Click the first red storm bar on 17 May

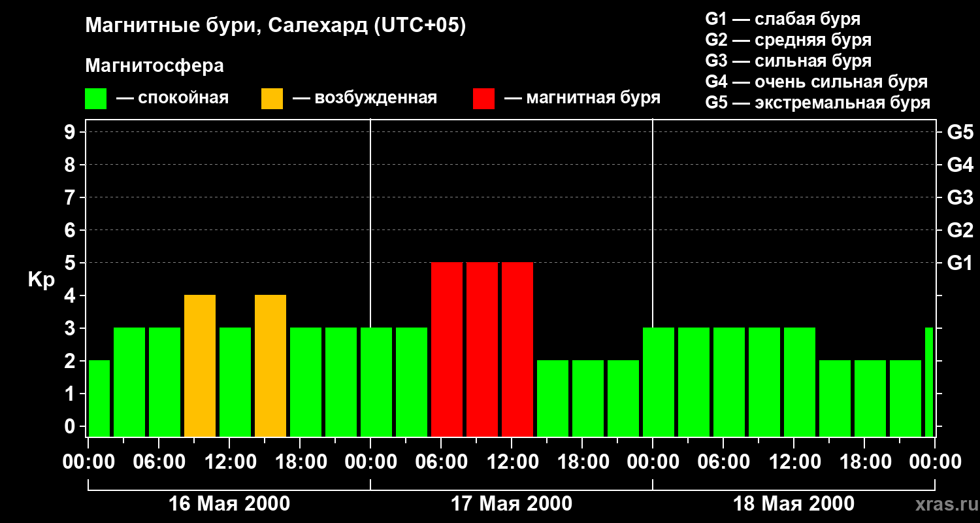coord(447,349)
